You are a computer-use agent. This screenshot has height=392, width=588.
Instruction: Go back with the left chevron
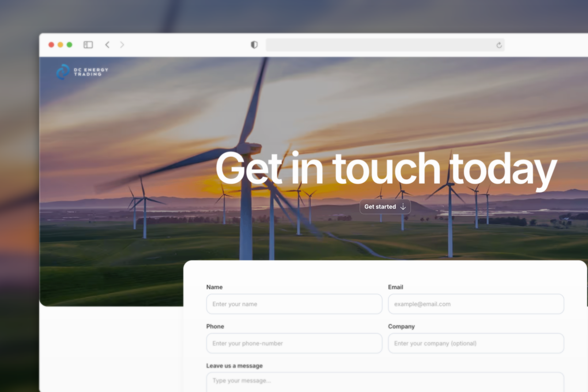107,45
